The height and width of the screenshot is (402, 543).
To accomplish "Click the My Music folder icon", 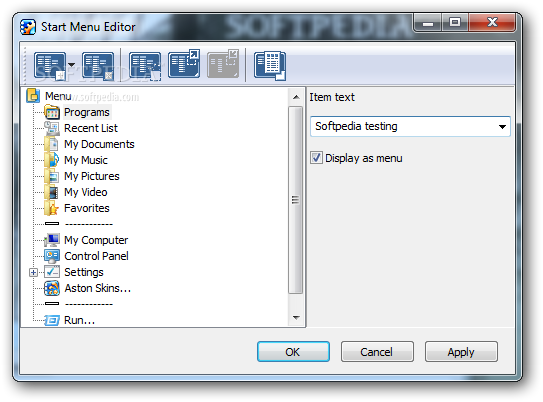I will point(52,160).
